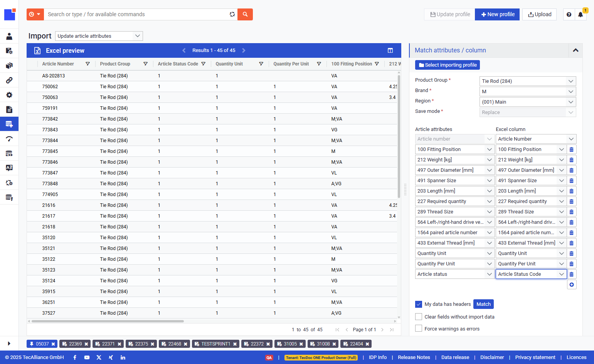
Task: Click the horizontal scrollbar of the preview table
Action: tap(108, 321)
